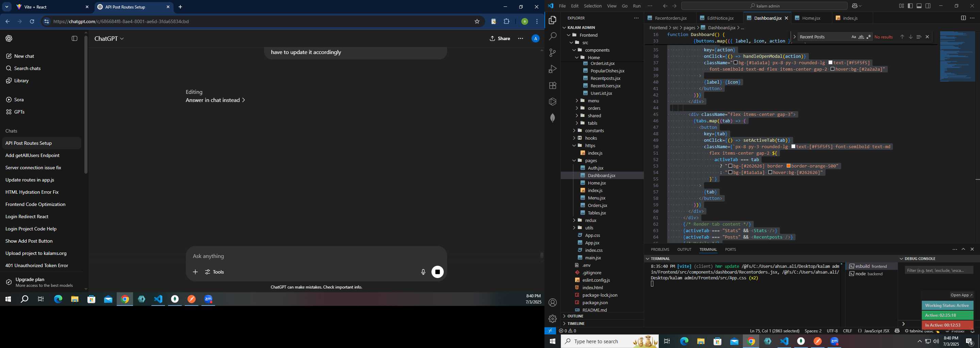This screenshot has width=980, height=348.
Task: Open VS Code Accounts icon
Action: [x=552, y=302]
